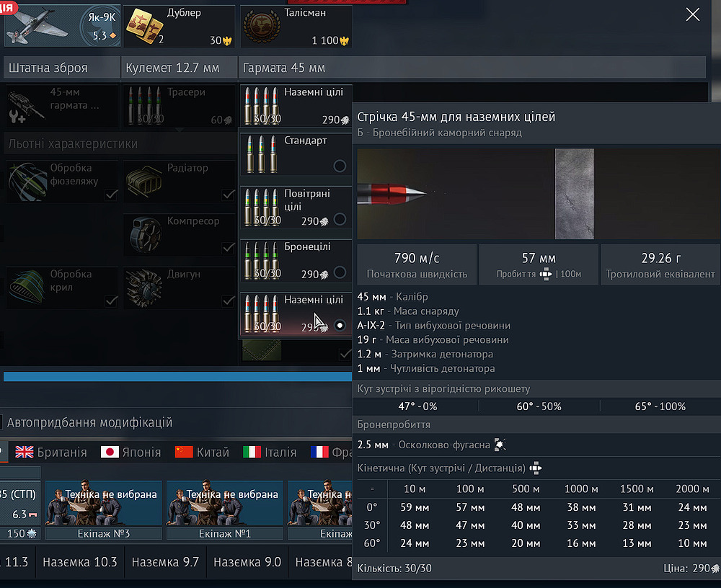Click the Кінетична penetration icon
This screenshot has width=721, height=588.
[x=536, y=468]
